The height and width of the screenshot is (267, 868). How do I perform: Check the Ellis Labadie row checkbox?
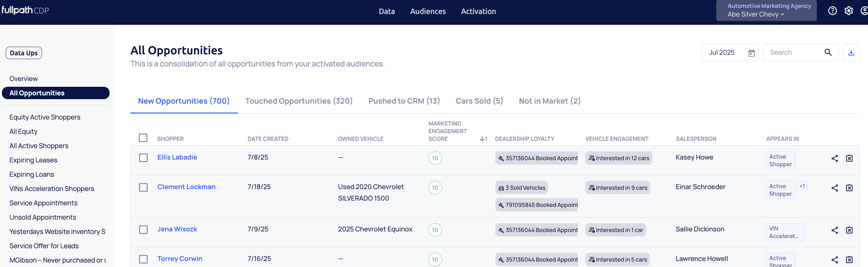click(143, 158)
